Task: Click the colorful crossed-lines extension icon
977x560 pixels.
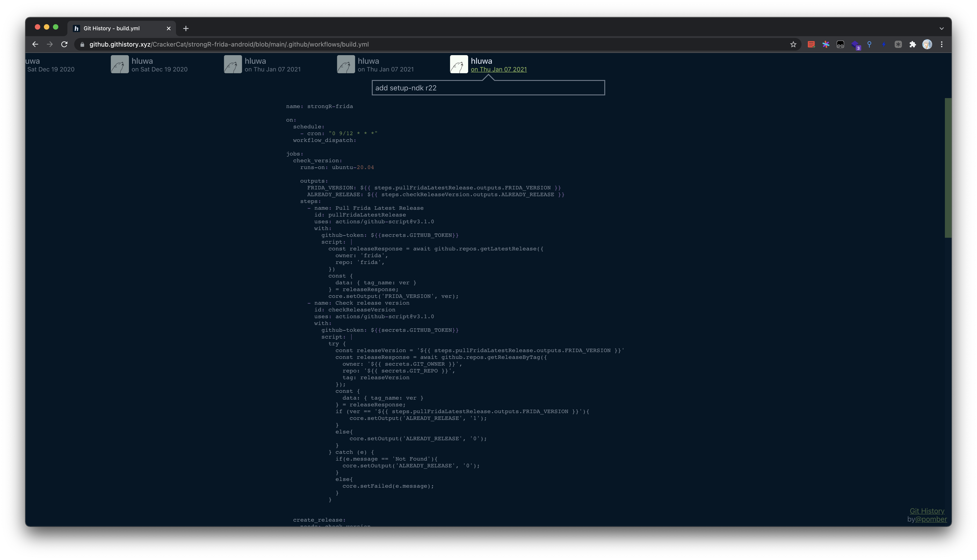Action: pos(826,45)
